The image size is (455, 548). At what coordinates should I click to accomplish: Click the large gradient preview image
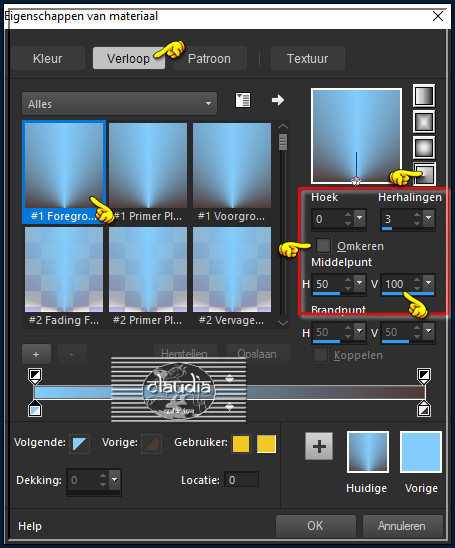[356, 136]
